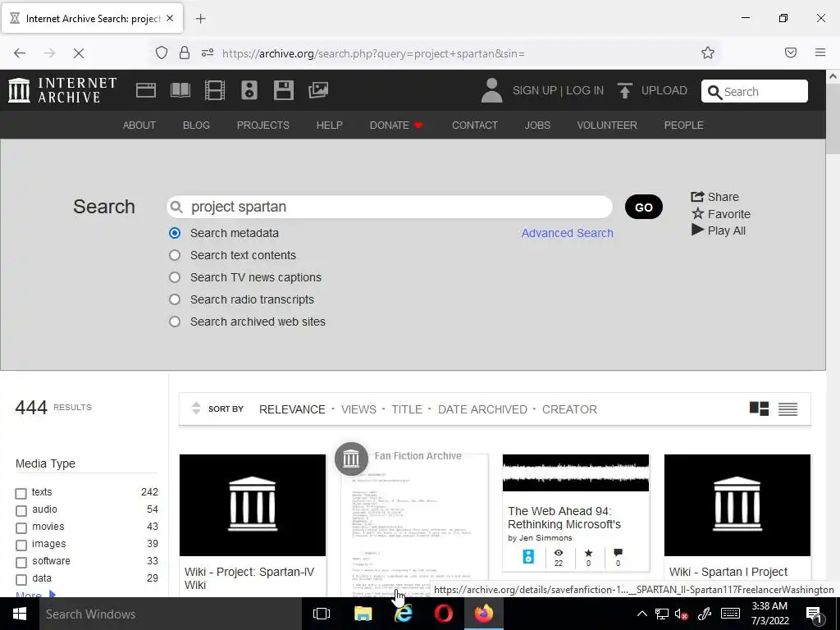The image size is (840, 630).
Task: Click the upload arrow icon
Action: tap(624, 90)
